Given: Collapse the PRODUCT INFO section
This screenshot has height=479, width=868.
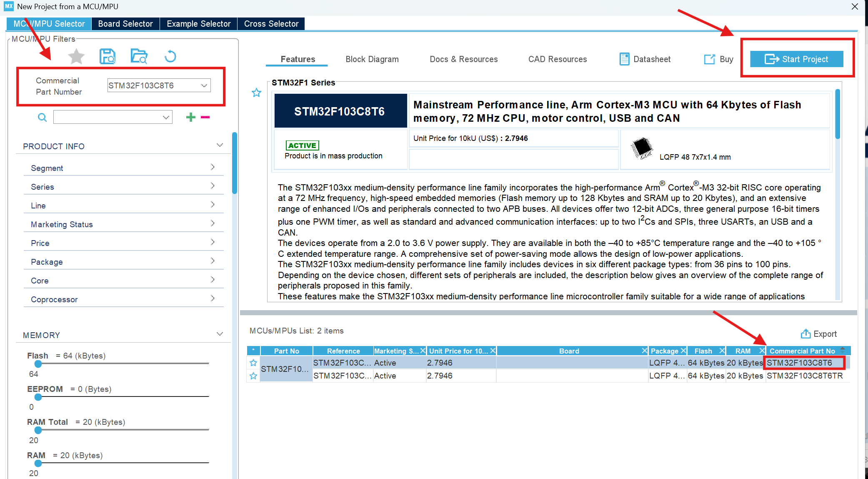Looking at the screenshot, I should pos(220,145).
